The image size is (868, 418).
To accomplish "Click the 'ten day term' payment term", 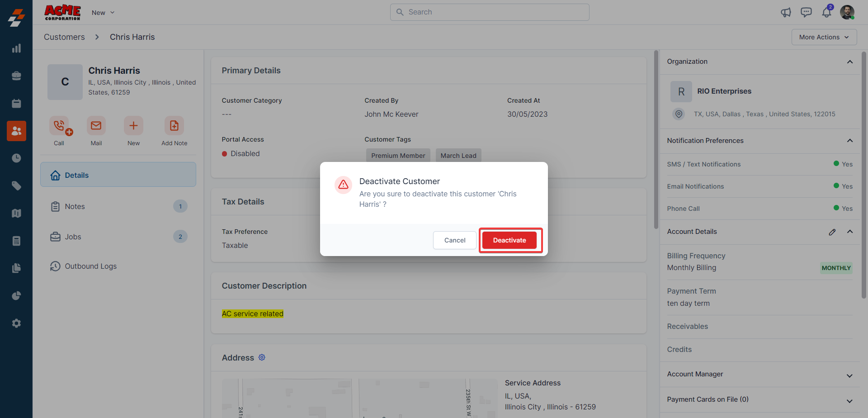I will [689, 303].
